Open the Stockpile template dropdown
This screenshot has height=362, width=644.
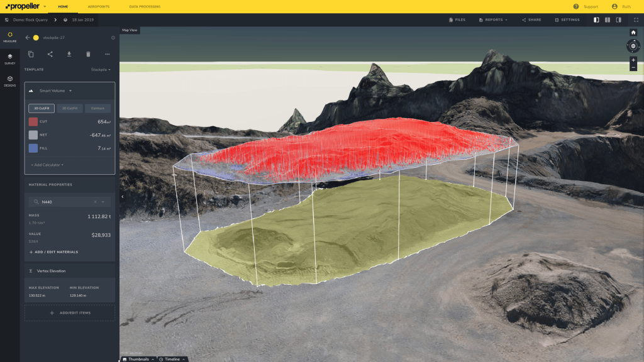(x=101, y=70)
